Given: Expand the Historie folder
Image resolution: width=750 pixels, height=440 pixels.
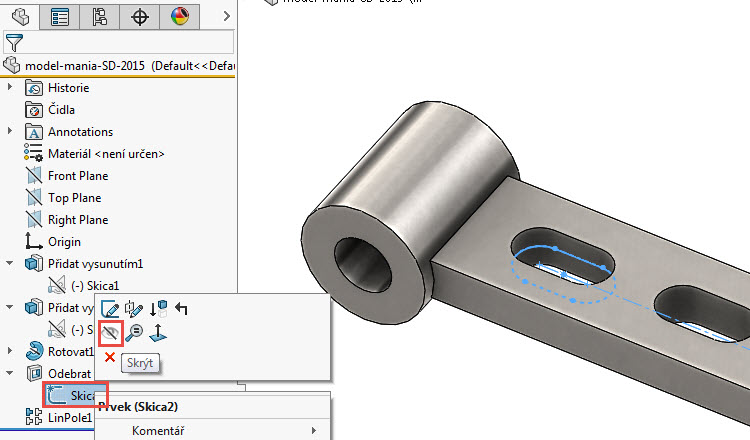Looking at the screenshot, I should click(x=11, y=88).
